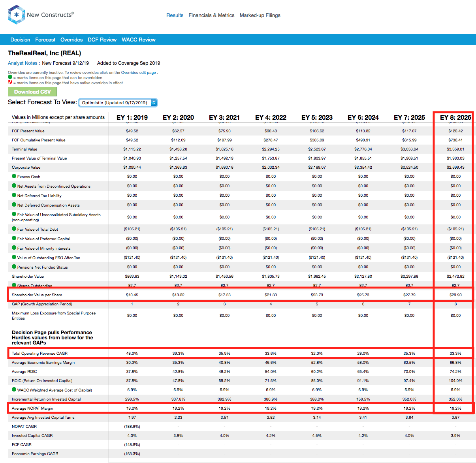Click green dot for Net Deferred Compensation Assets
Screen dimensions: 476x463
tap(14, 205)
